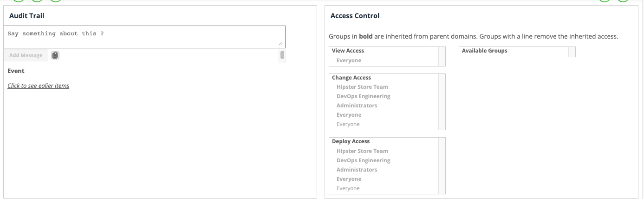Click the Event column header

(x=16, y=71)
